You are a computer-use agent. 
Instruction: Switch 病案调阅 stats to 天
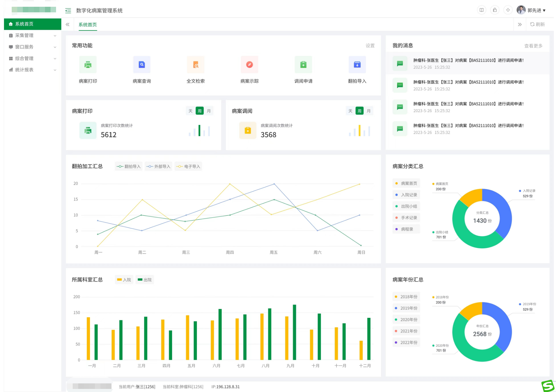click(350, 111)
